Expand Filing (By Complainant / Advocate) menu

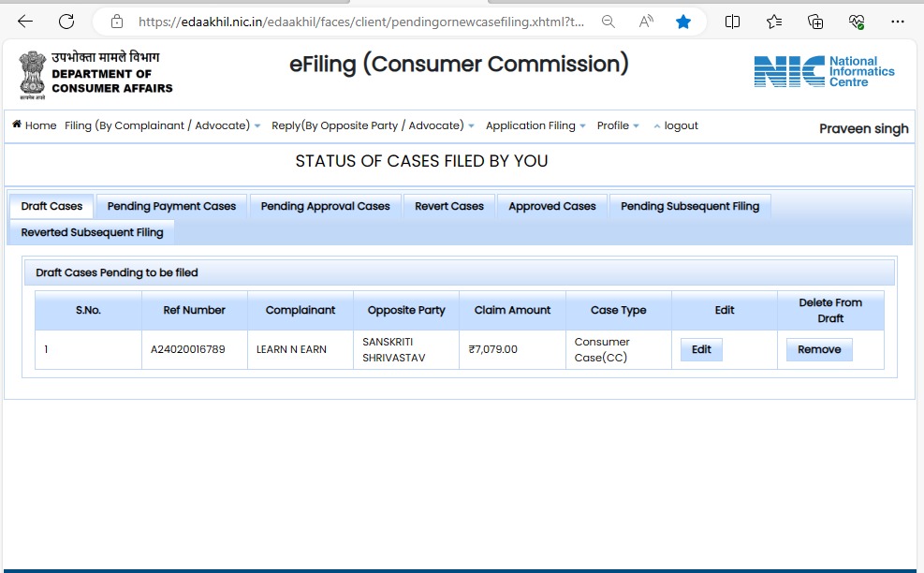[x=162, y=125]
